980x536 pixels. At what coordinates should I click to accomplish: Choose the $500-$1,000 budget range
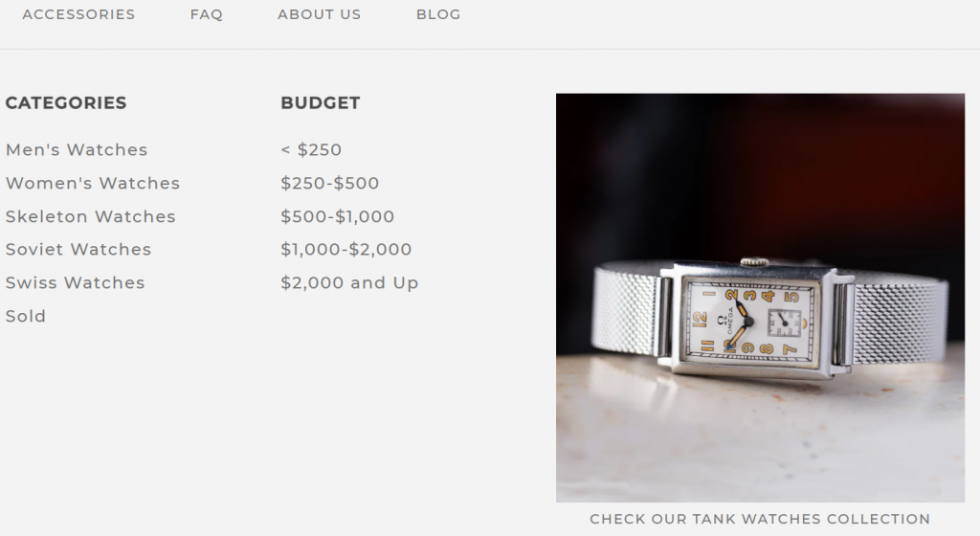(338, 216)
